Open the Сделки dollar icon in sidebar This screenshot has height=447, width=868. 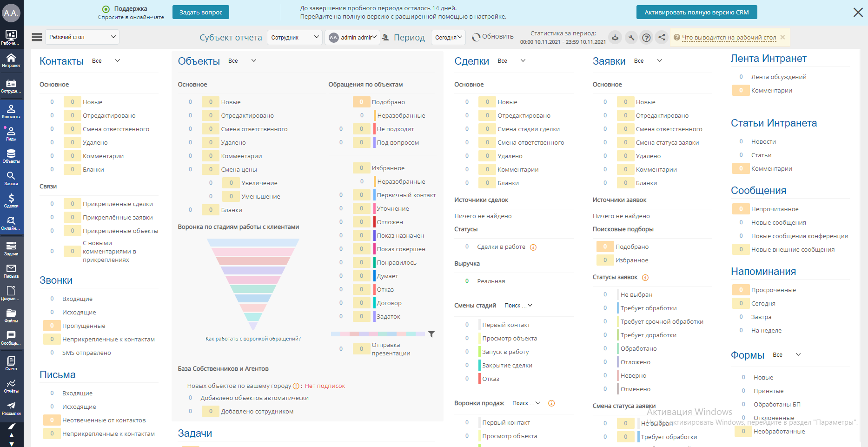pos(11,200)
